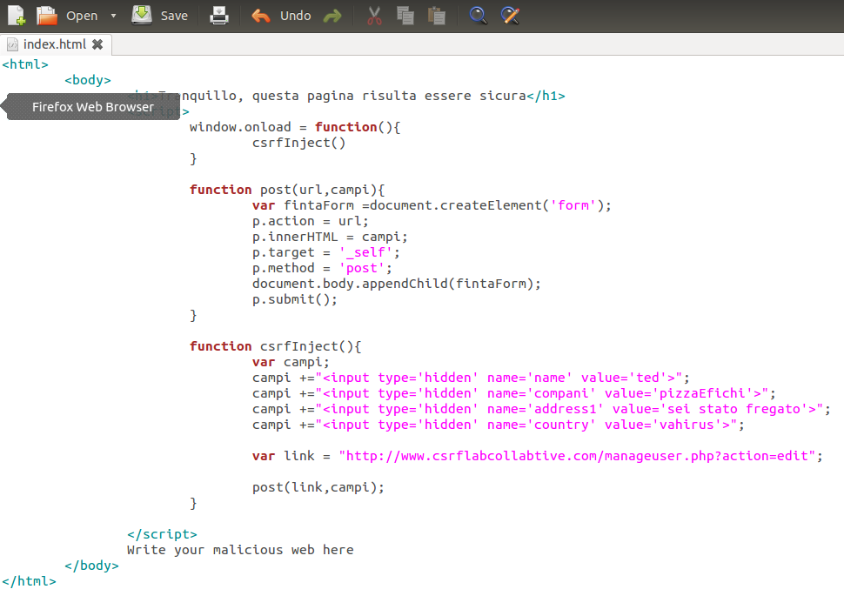Click the Open file folder icon
This screenshot has width=844, height=616.
tap(47, 16)
